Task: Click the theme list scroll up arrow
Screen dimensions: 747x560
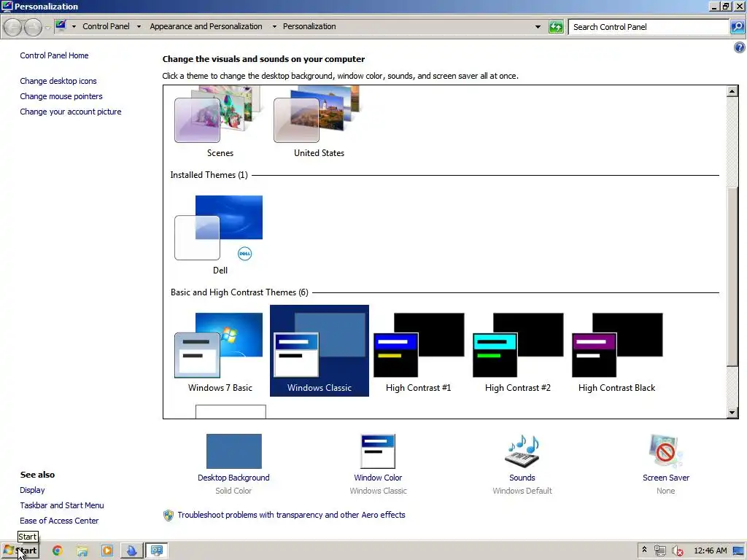Action: point(732,91)
